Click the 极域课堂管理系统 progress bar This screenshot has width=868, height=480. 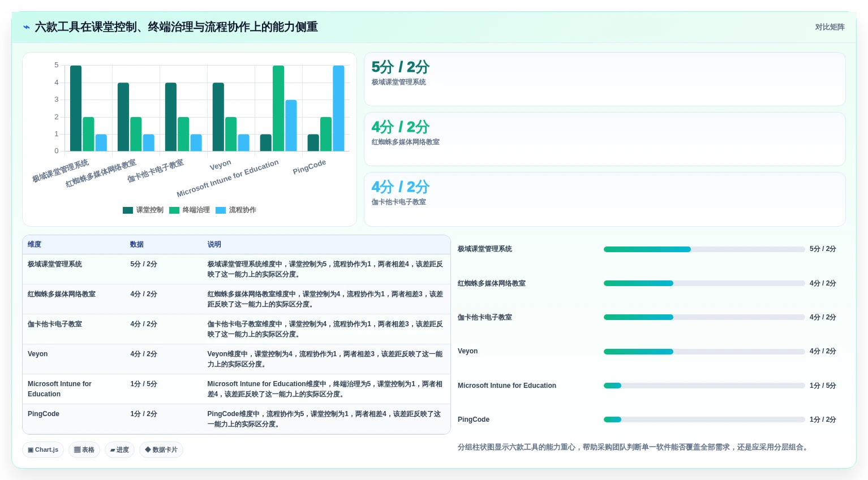click(x=704, y=249)
